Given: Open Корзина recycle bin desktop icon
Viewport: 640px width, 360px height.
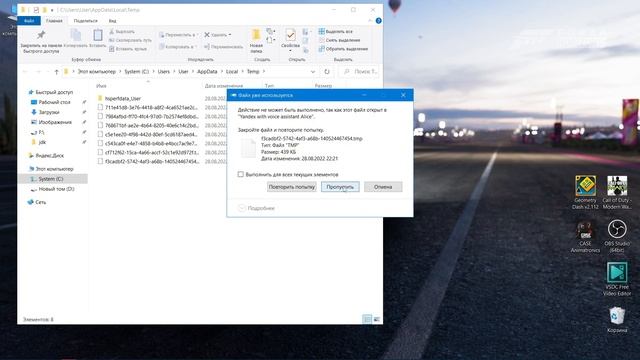Looking at the screenshot, I should [617, 320].
